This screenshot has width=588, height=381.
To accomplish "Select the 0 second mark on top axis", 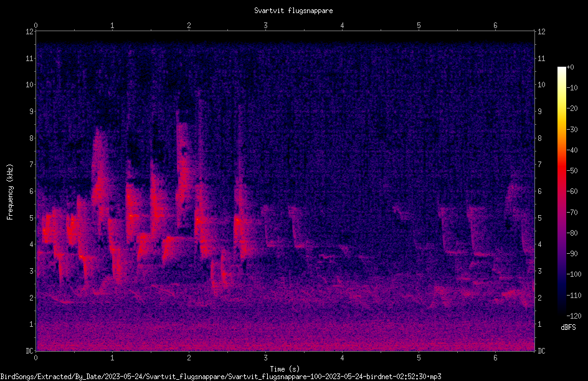I will pos(36,26).
